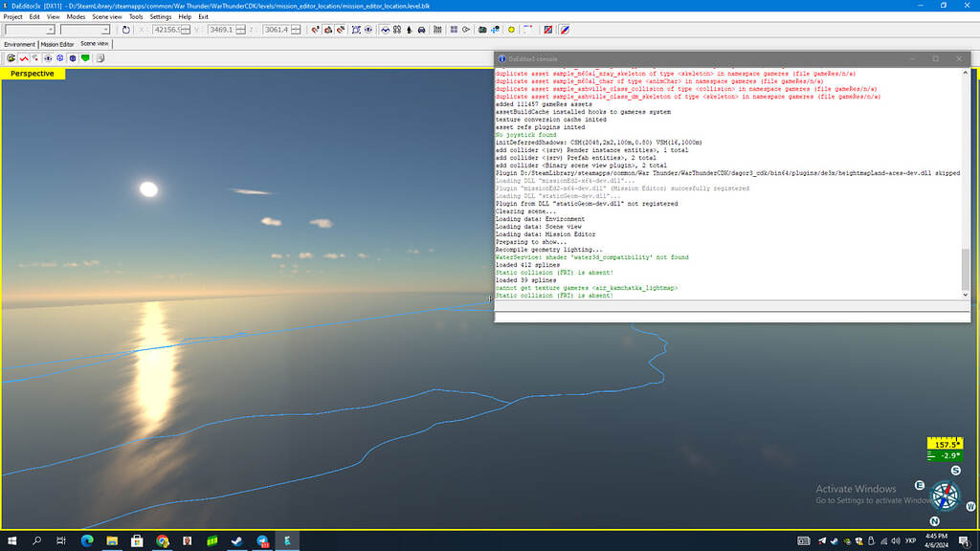Click the console command input field

point(732,317)
